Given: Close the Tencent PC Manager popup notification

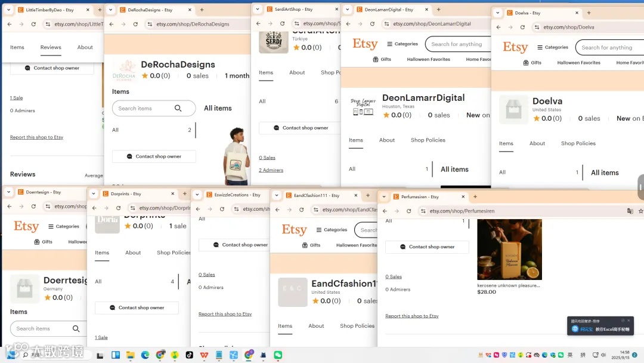Looking at the screenshot, I should pos(628,321).
